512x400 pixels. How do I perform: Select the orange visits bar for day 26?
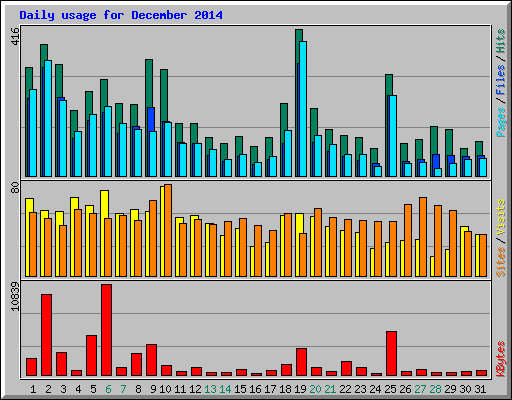(x=408, y=240)
